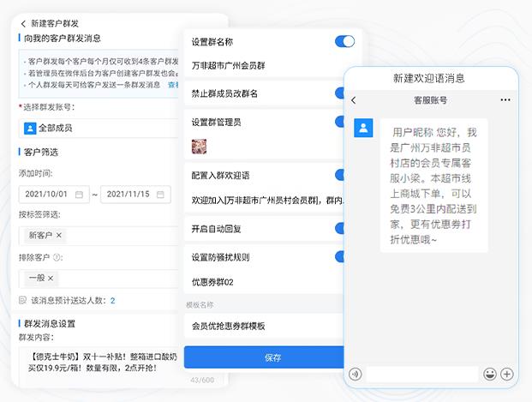Click the 向我的客户群发消息 heading
The width and height of the screenshot is (532, 402).
[63, 39]
